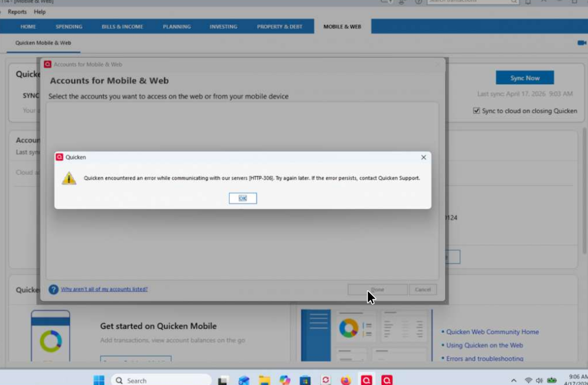The width and height of the screenshot is (588, 385).
Task: Select the MOBILE & WEB tab
Action: [x=342, y=27]
